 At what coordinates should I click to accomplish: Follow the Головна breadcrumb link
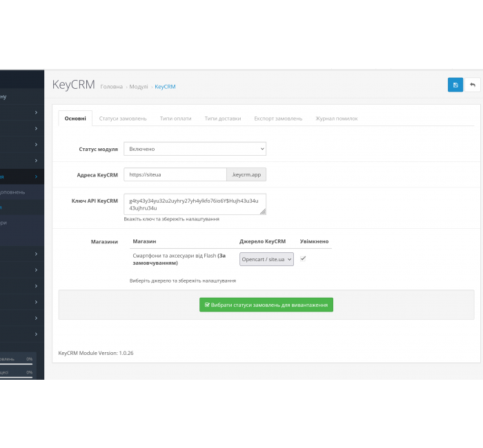click(x=112, y=87)
